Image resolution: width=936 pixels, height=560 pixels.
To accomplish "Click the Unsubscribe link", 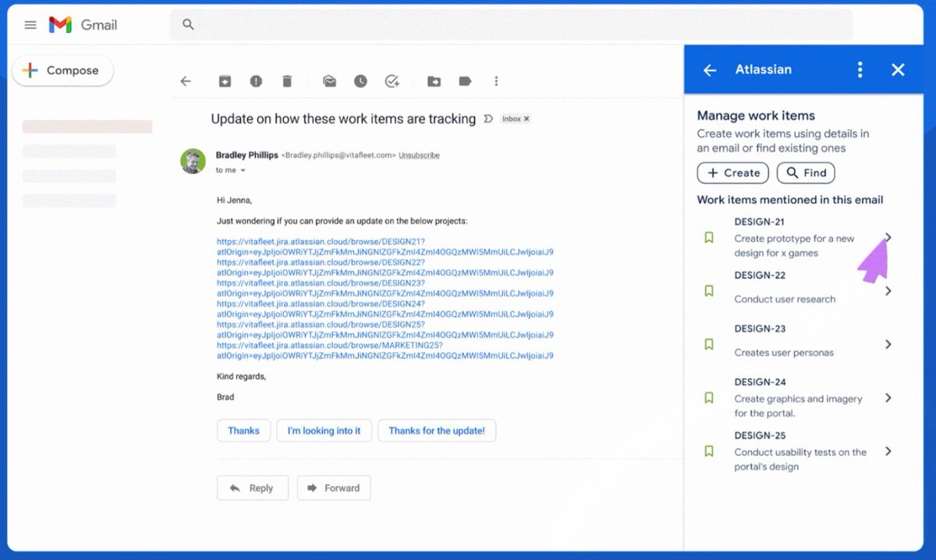I will click(x=419, y=155).
